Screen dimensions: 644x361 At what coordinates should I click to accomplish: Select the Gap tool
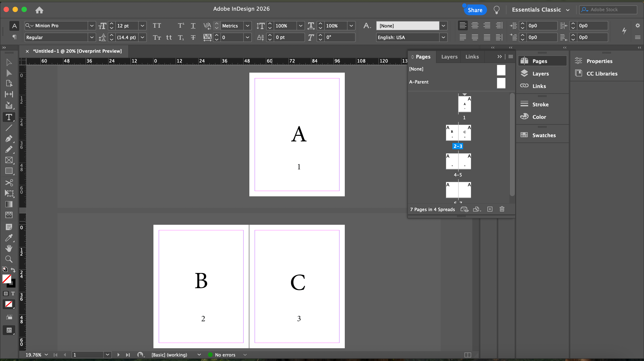coord(9,94)
